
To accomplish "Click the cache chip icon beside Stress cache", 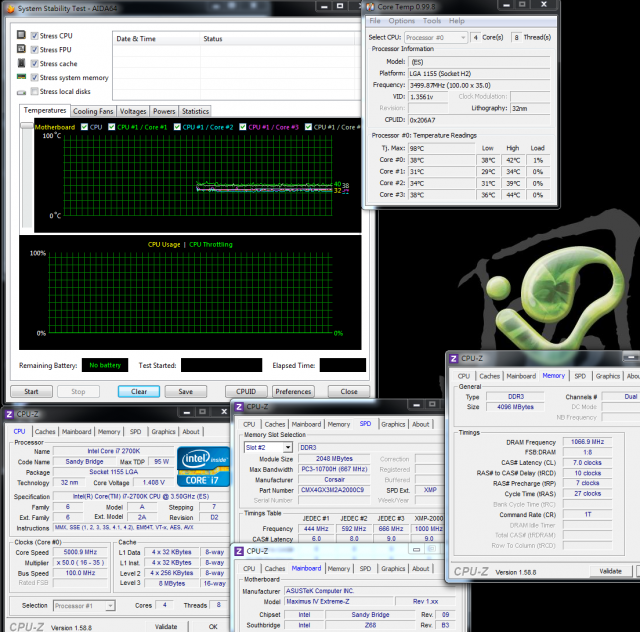I will tap(21, 63).
